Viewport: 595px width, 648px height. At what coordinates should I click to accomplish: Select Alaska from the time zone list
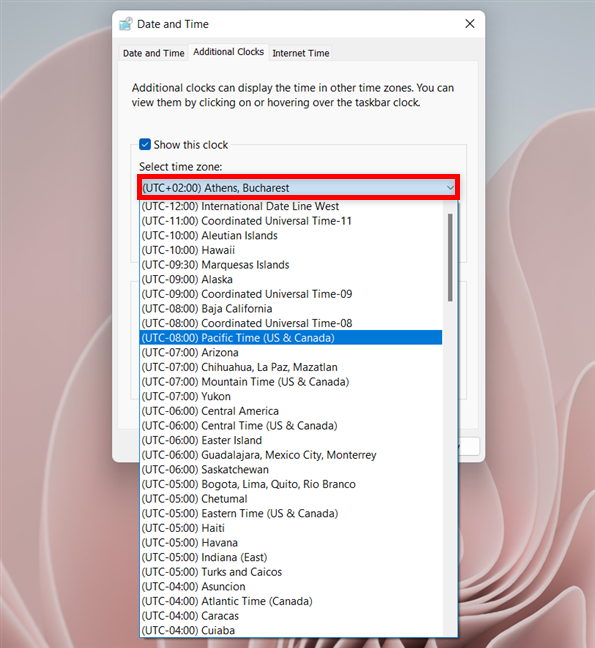click(291, 279)
